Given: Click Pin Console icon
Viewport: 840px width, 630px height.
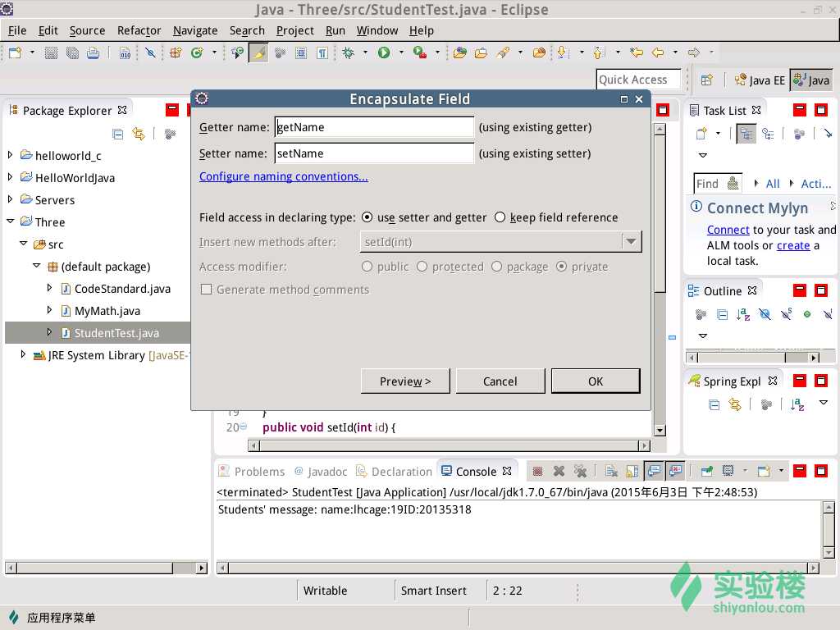Looking at the screenshot, I should [706, 472].
